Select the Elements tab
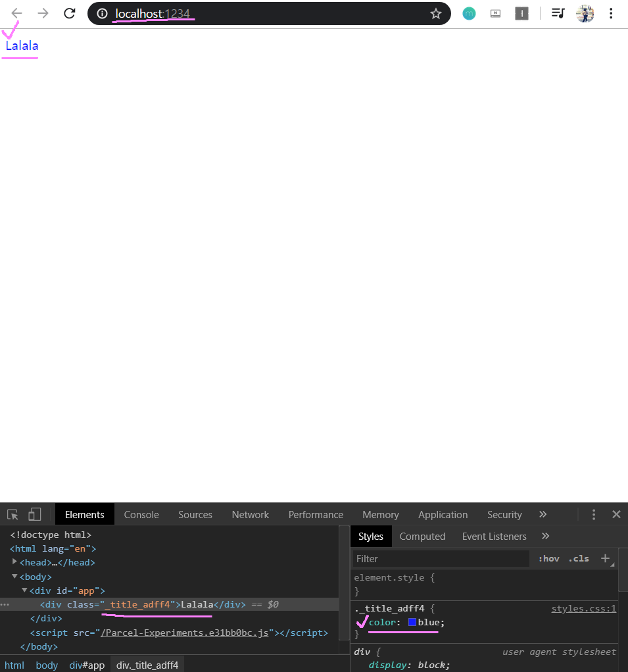 [84, 514]
